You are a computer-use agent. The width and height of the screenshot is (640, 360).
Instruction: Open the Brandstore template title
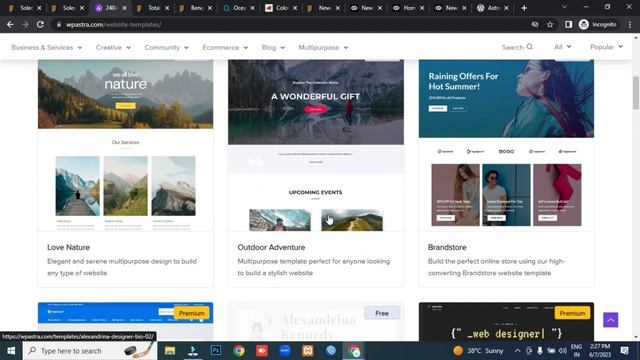click(x=447, y=247)
